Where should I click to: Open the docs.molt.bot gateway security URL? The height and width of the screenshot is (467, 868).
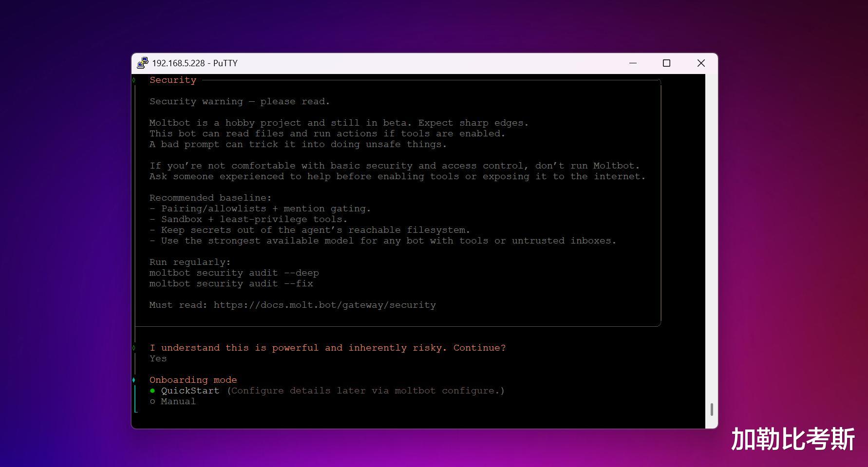(325, 305)
